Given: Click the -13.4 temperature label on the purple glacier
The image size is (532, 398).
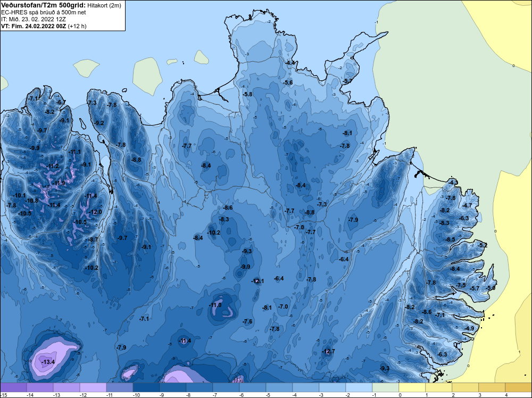Looking at the screenshot, I should [48, 362].
